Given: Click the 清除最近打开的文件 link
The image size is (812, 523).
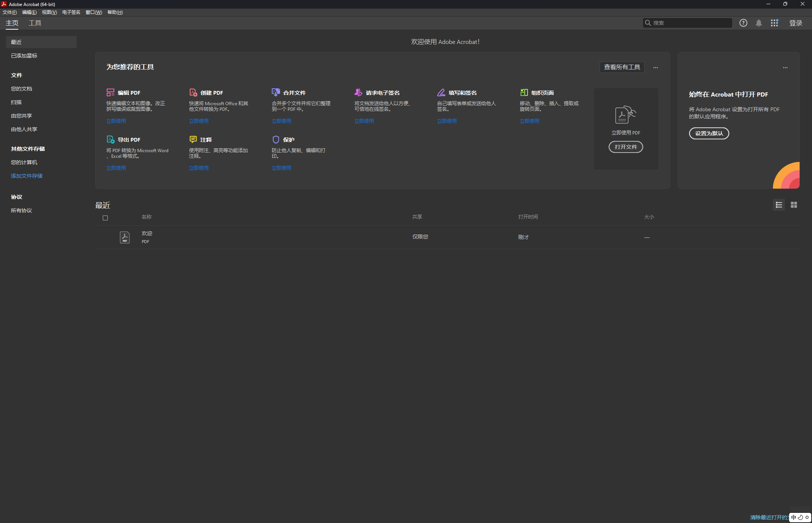Looking at the screenshot, I should (x=769, y=517).
